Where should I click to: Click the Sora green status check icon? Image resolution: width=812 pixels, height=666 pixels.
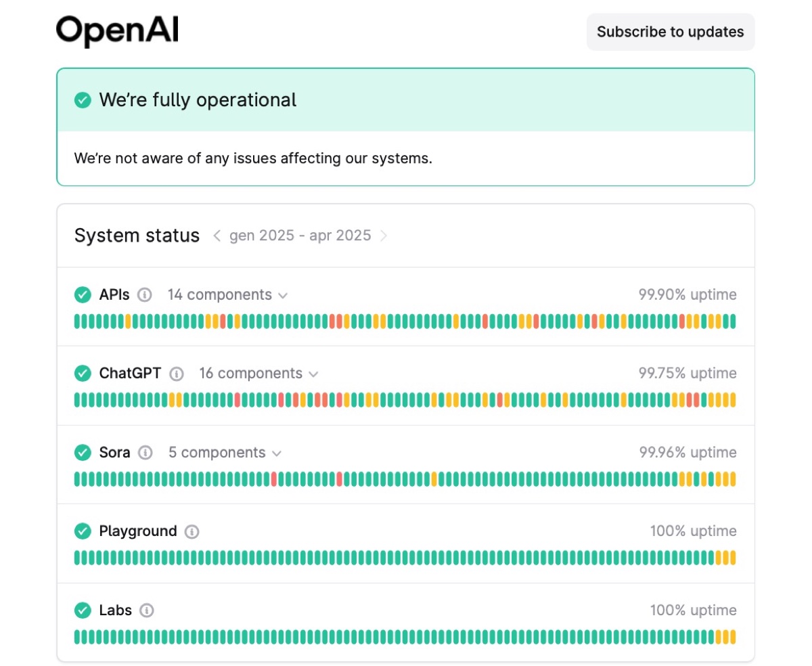tap(83, 453)
